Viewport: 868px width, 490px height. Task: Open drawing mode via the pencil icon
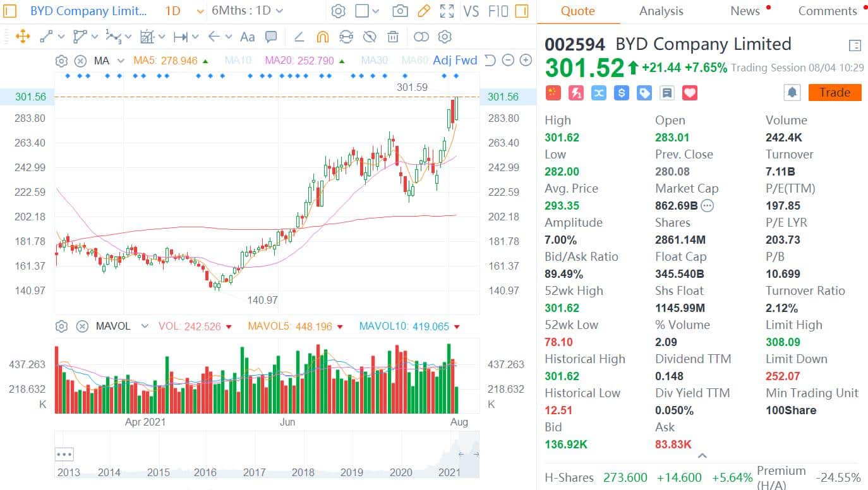423,11
